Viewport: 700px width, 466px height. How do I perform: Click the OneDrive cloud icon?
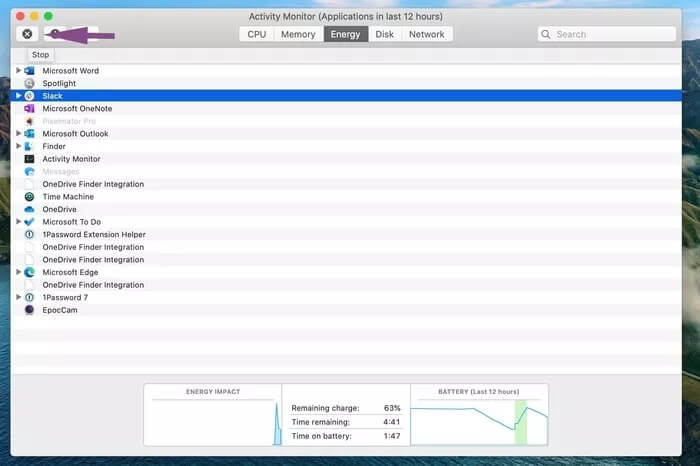[30, 210]
